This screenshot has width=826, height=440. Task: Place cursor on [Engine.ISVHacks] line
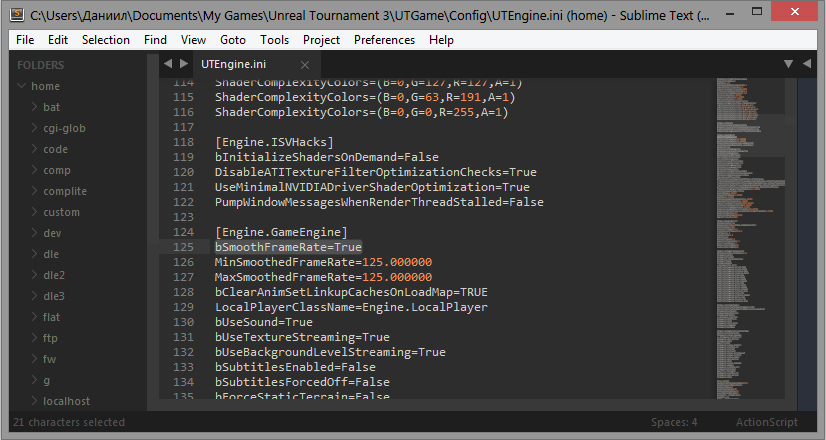click(x=274, y=142)
